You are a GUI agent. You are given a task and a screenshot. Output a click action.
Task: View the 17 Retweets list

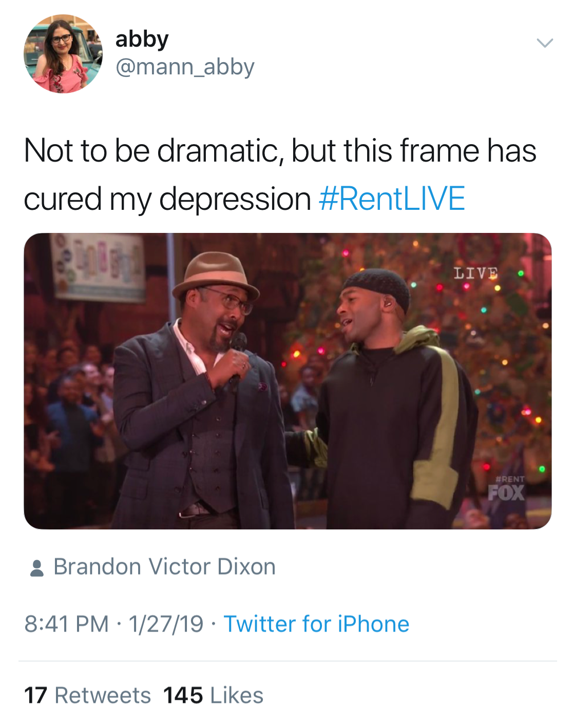[x=87, y=696]
